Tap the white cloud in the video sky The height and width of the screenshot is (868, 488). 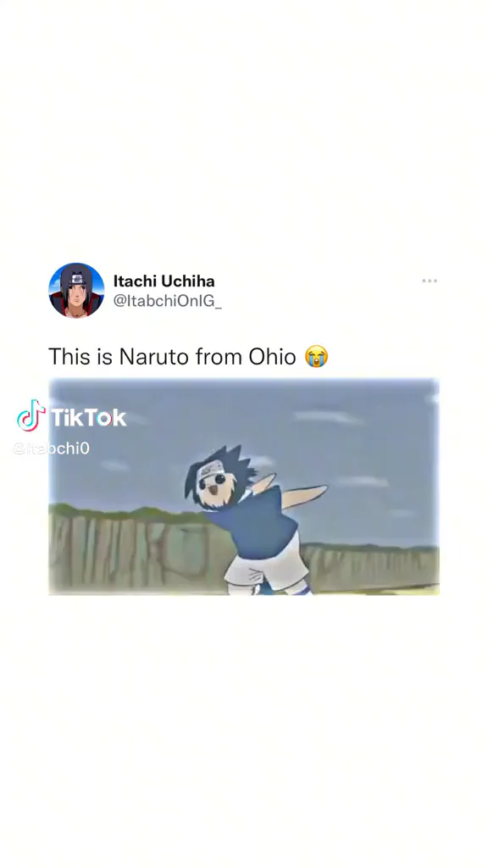(x=328, y=417)
